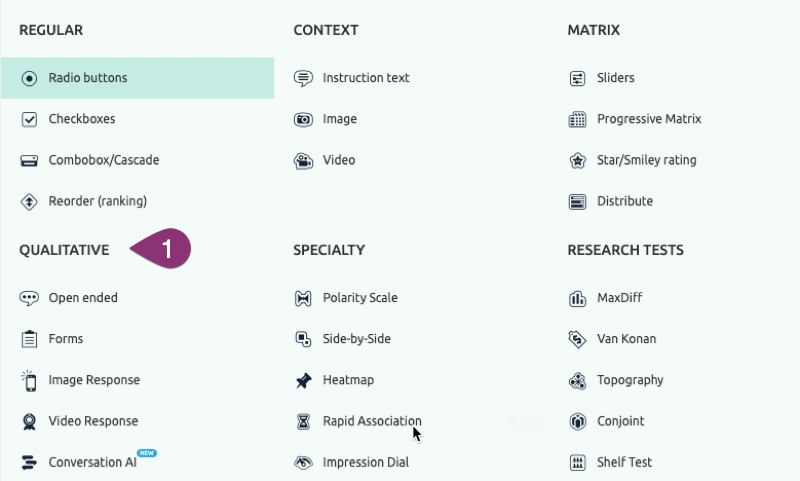The image size is (800, 481).
Task: Pick the Progressive Matrix option
Action: pos(649,119)
